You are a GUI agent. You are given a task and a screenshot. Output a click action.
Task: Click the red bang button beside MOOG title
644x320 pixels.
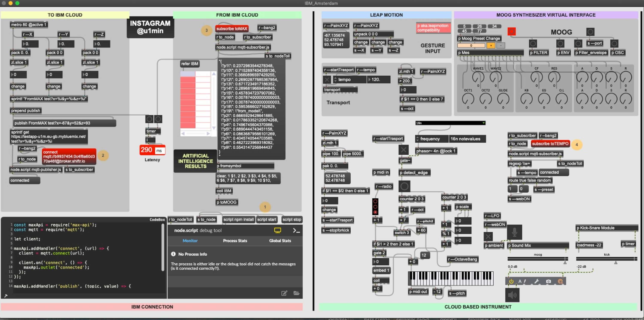point(512,32)
